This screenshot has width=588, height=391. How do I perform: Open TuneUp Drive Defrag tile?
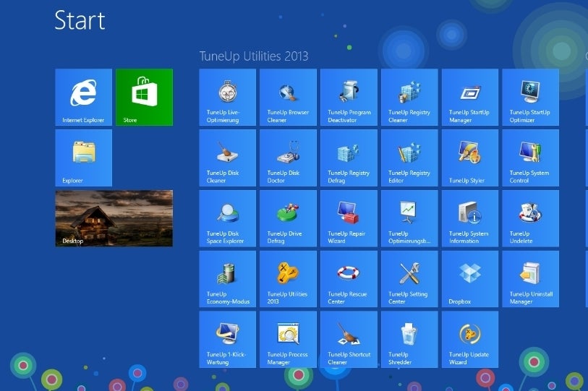288,218
